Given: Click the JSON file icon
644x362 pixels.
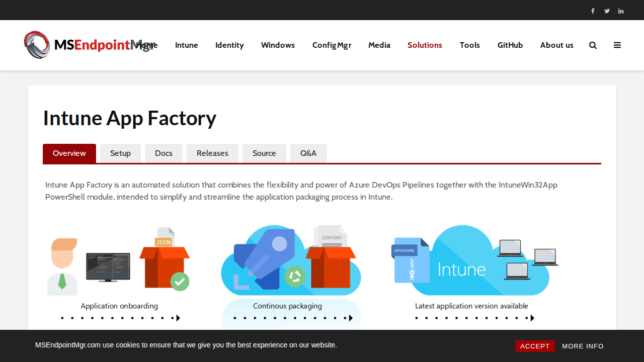Looking at the screenshot, I should (164, 238).
